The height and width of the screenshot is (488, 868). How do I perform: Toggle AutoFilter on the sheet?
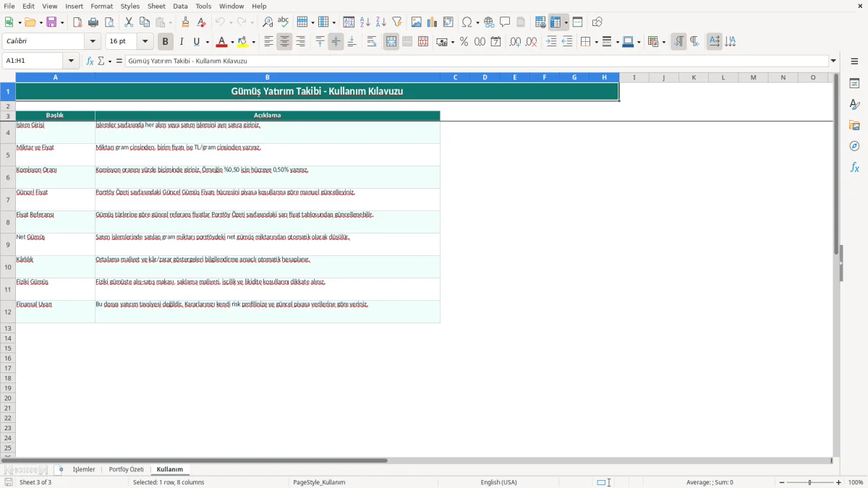[397, 22]
